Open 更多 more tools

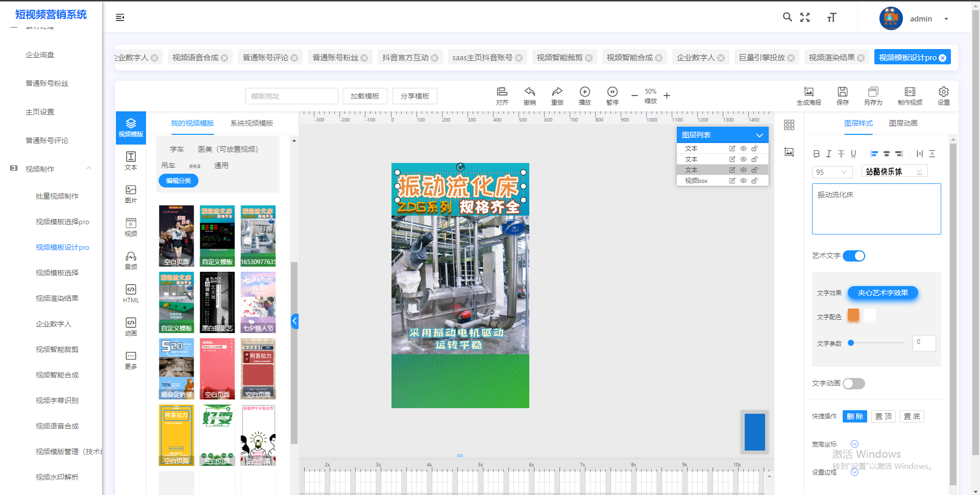[131, 360]
